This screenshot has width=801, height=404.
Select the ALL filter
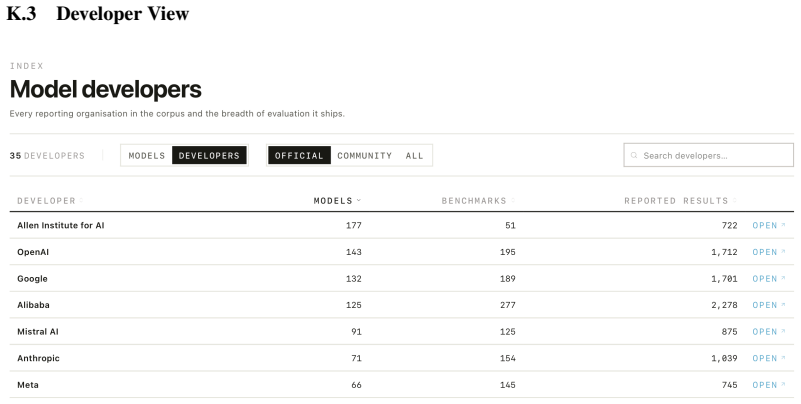(414, 155)
